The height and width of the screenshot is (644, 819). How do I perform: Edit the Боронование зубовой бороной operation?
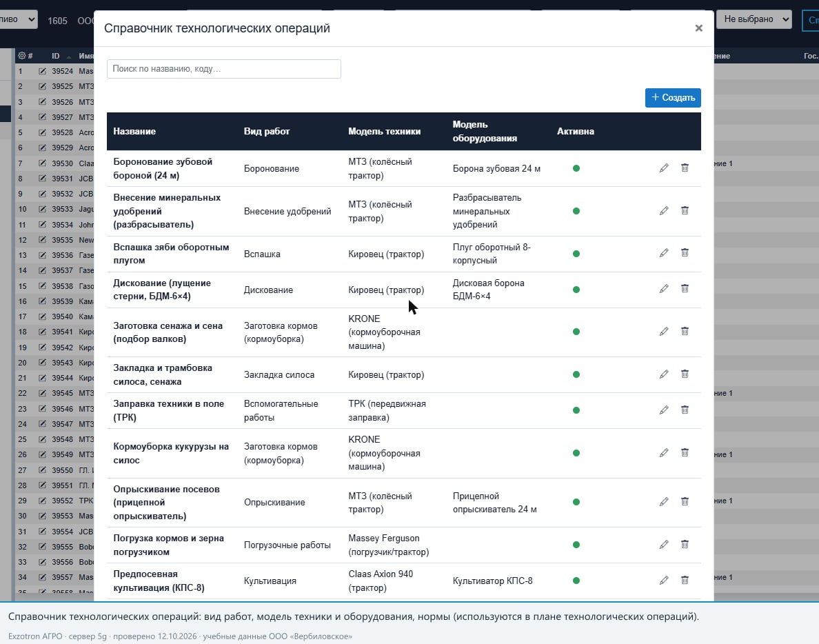click(x=664, y=168)
